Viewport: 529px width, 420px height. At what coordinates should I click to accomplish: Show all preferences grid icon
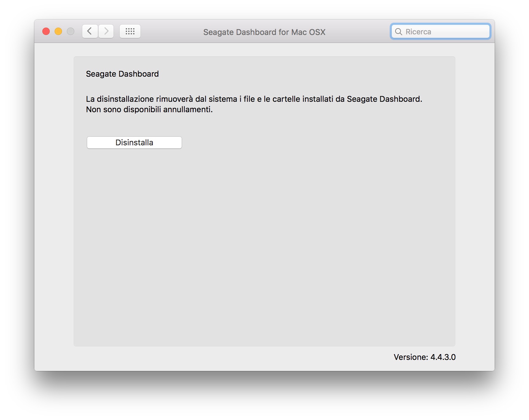pyautogui.click(x=130, y=31)
